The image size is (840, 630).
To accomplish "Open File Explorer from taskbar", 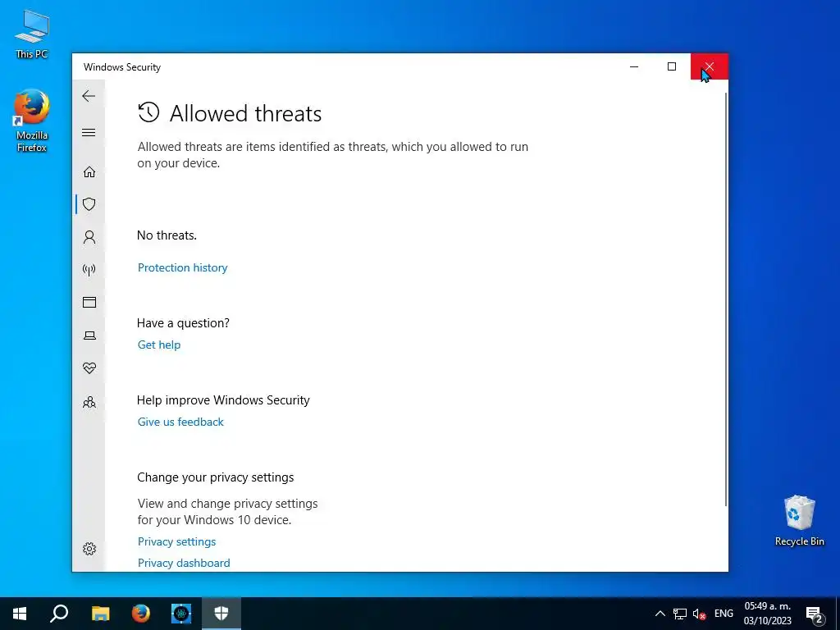I will [x=100, y=614].
